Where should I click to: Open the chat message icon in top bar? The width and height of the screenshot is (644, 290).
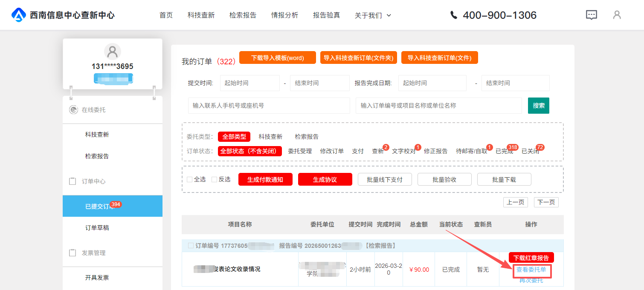tap(591, 15)
